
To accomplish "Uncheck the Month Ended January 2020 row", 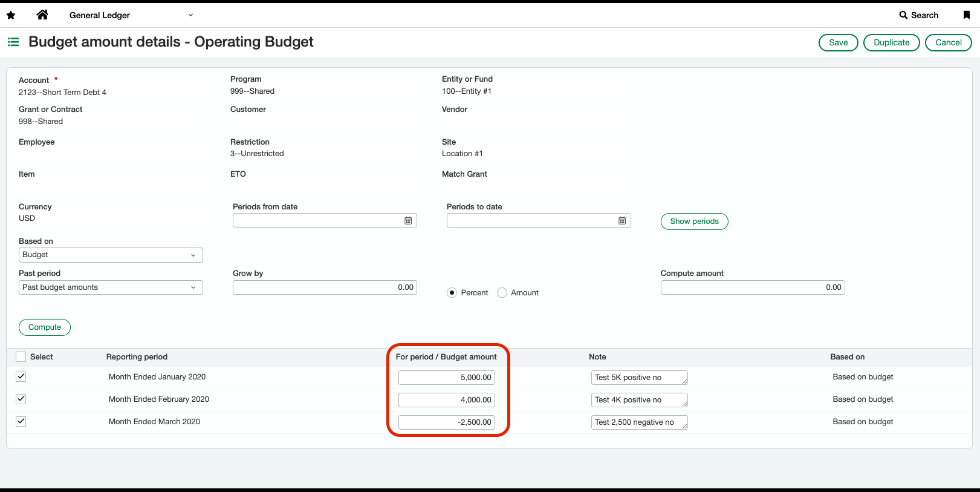I will (x=21, y=376).
